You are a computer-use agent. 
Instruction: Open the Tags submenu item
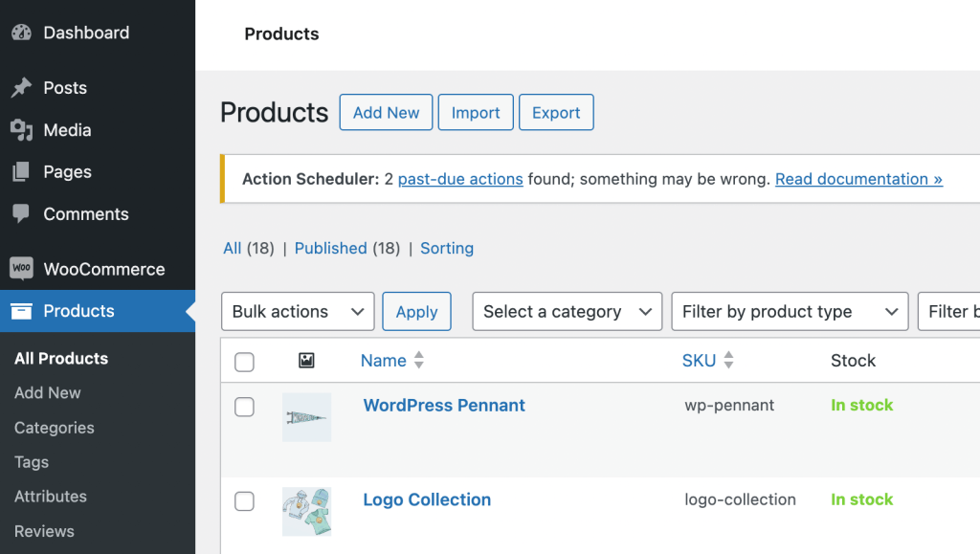pos(32,462)
